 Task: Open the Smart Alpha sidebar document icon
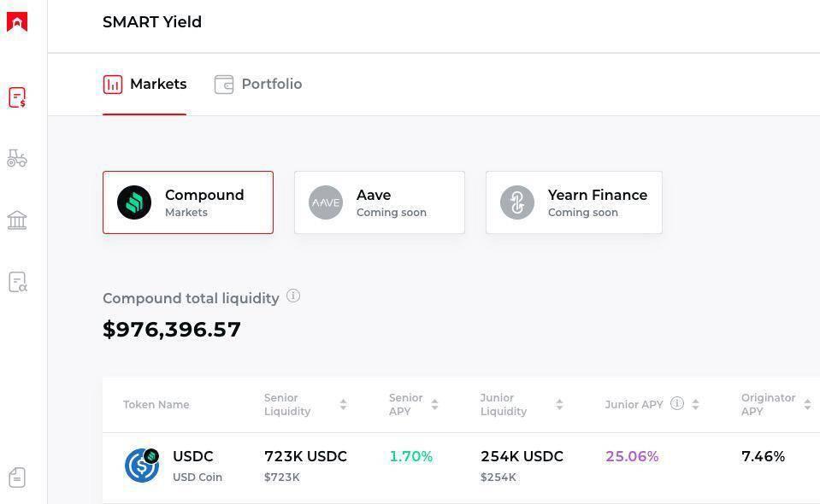click(17, 282)
